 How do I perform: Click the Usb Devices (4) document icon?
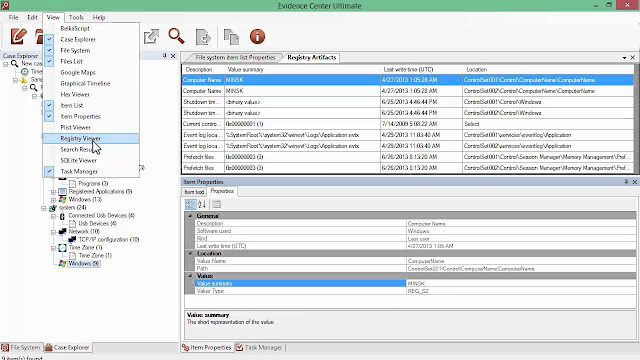(x=72, y=224)
